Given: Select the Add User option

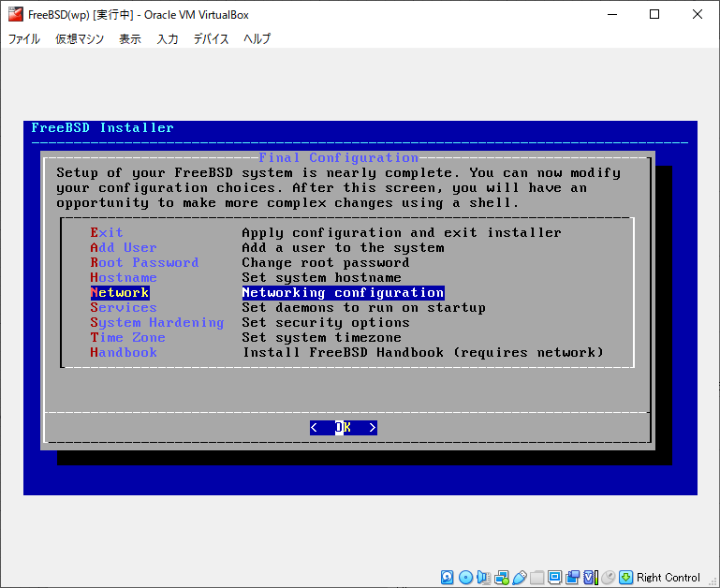Looking at the screenshot, I should click(124, 247).
